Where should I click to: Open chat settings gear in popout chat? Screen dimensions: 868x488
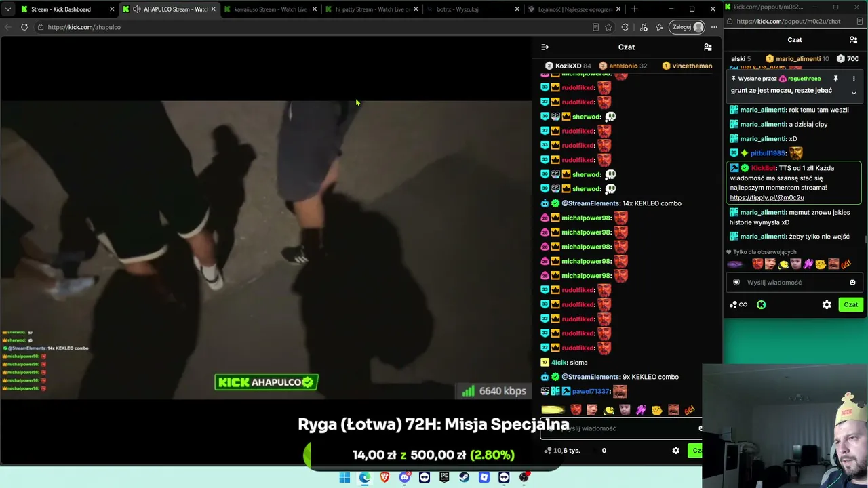(x=827, y=305)
